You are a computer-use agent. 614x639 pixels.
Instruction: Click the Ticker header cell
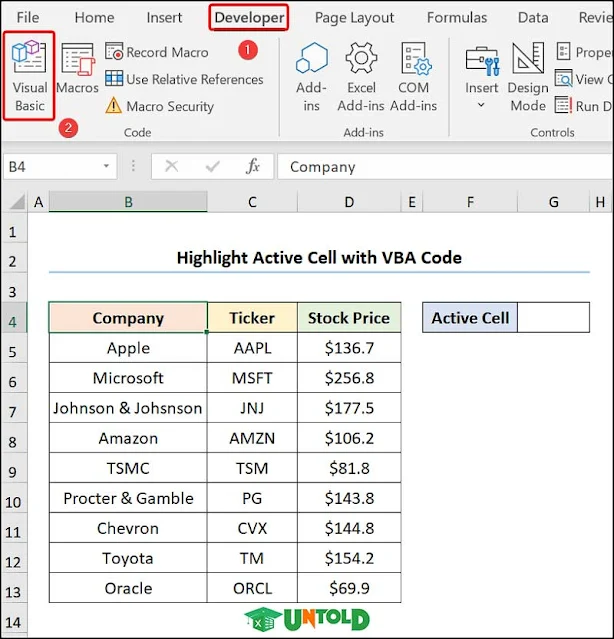point(252,317)
